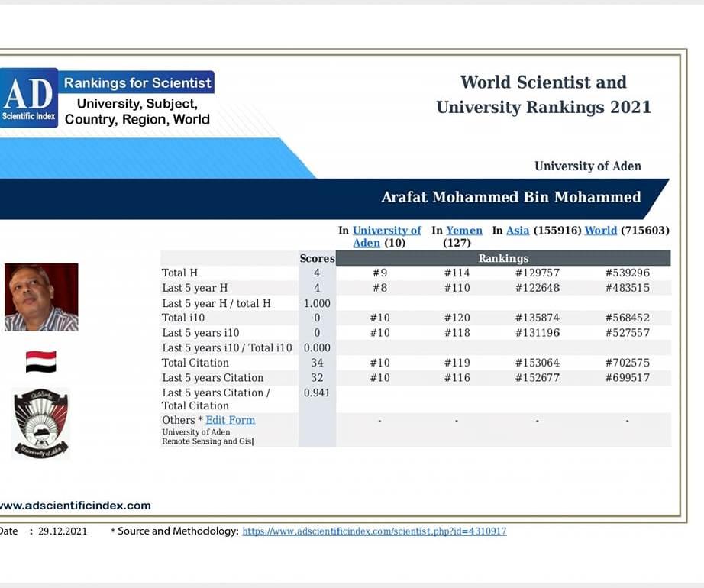Open the World ranking link

tap(600, 231)
